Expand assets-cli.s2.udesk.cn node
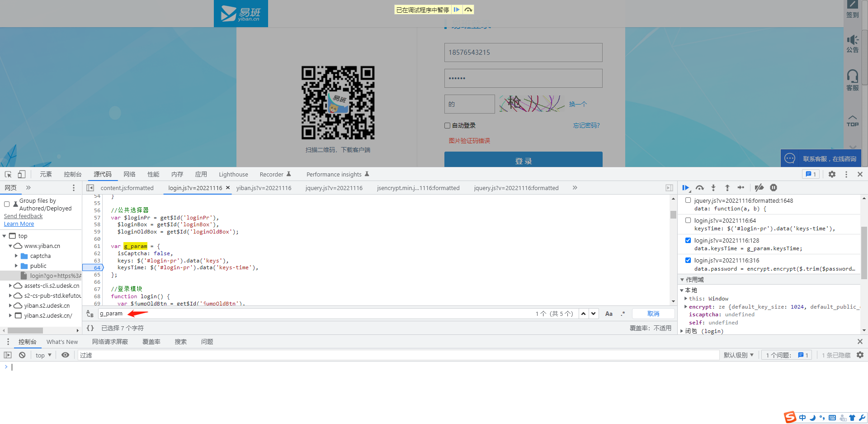Viewport: 868px width, 424px height. [10, 286]
